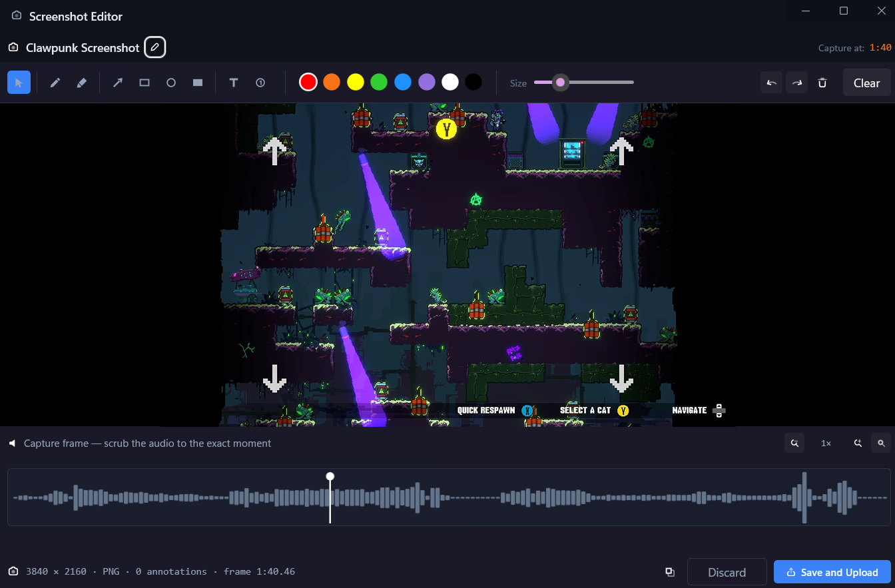Copy the screenshot with the duplicate icon

pos(670,572)
